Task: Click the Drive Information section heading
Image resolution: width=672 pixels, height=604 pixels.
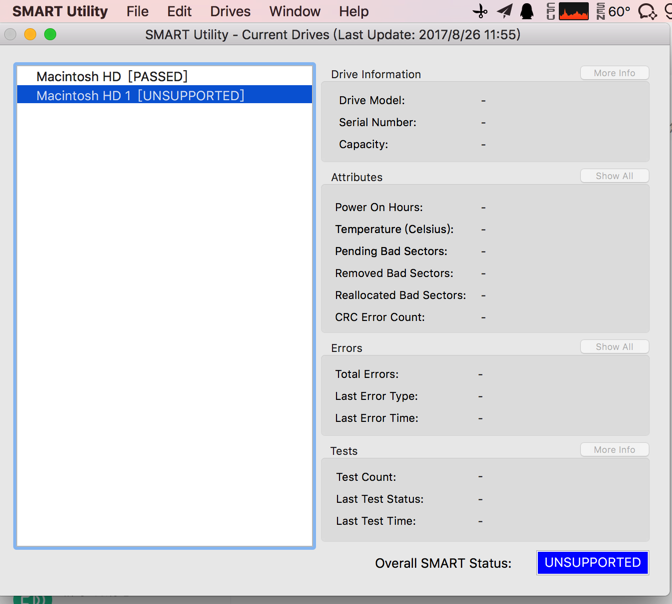Action: 376,75
